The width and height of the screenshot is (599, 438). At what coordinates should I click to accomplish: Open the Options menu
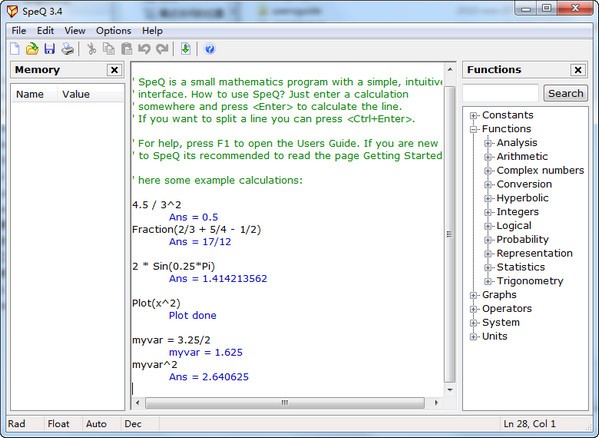(x=113, y=31)
